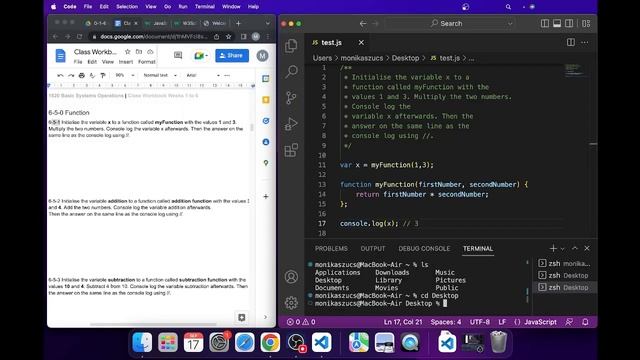Screen dimensions: 640x360
Task: Star the Class Workbook document
Action: (127, 52)
